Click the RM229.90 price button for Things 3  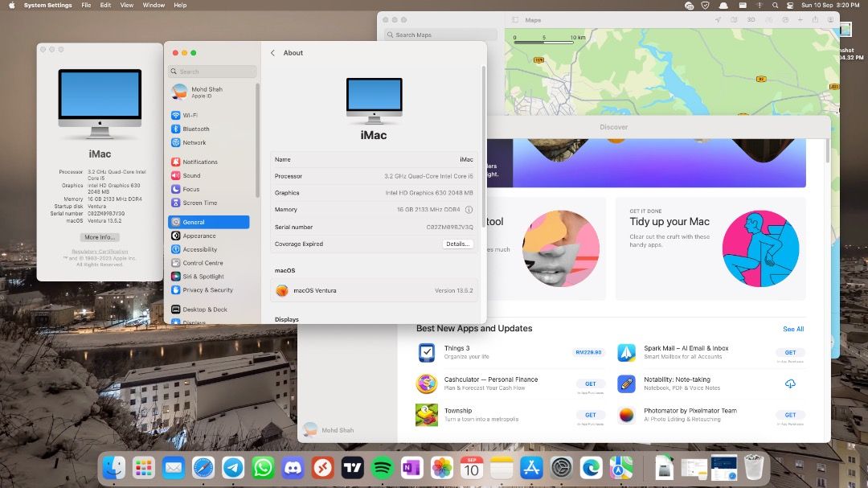pyautogui.click(x=588, y=352)
